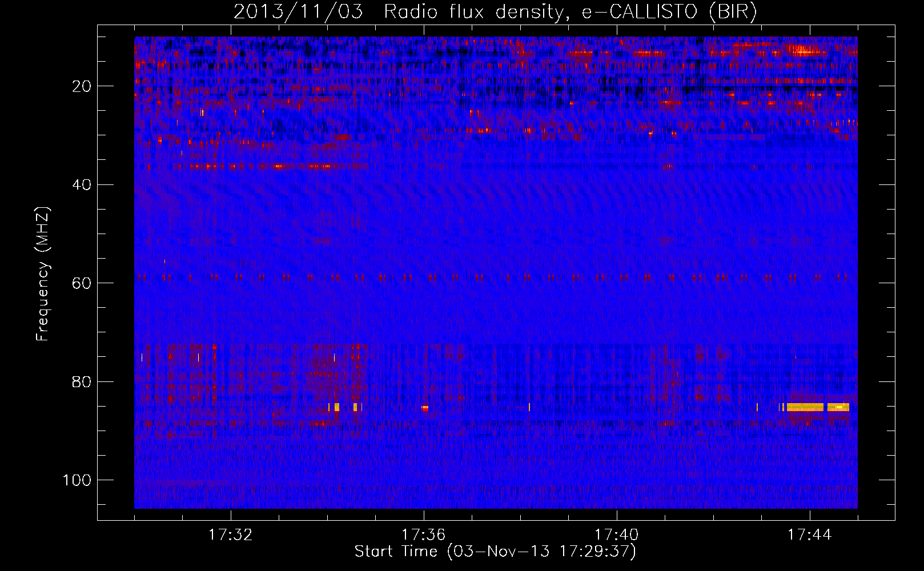924x571 pixels.
Task: Click the red-white spot at 17:36
Action: (425, 408)
